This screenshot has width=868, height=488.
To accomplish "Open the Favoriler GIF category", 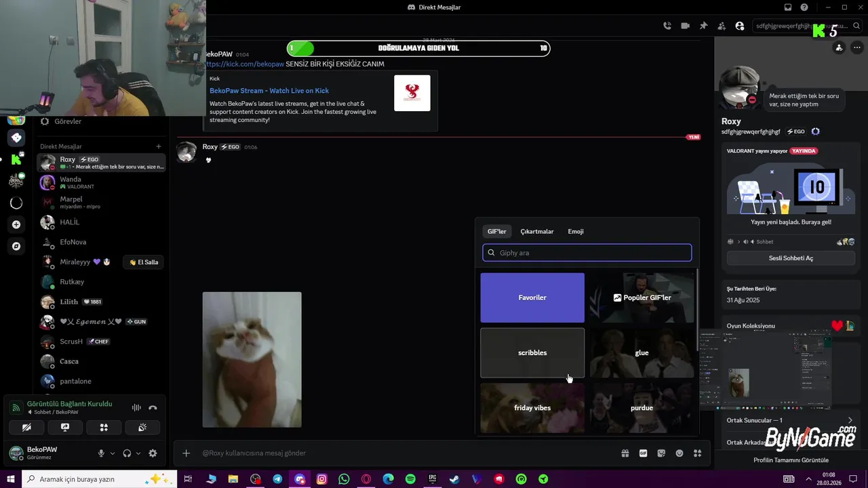I will click(532, 298).
